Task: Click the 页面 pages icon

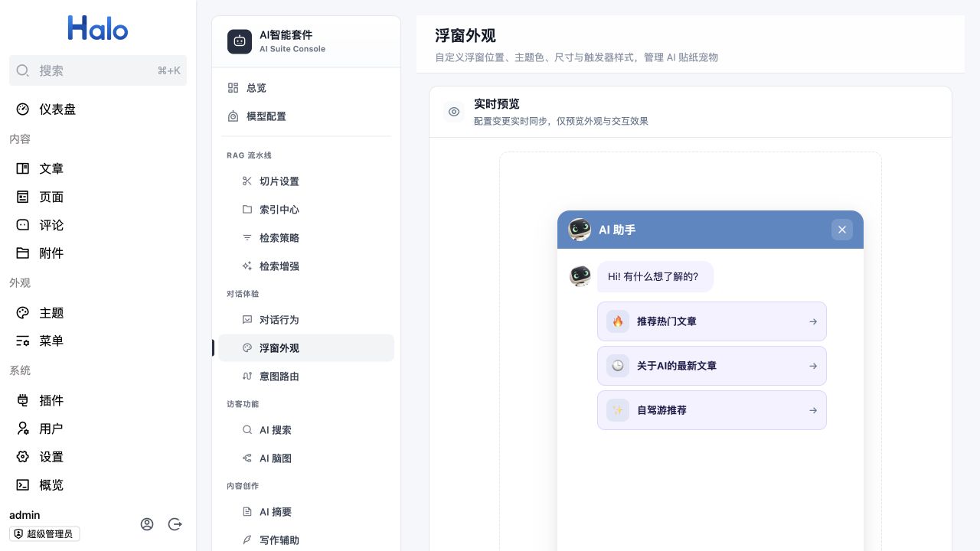Action: point(23,197)
